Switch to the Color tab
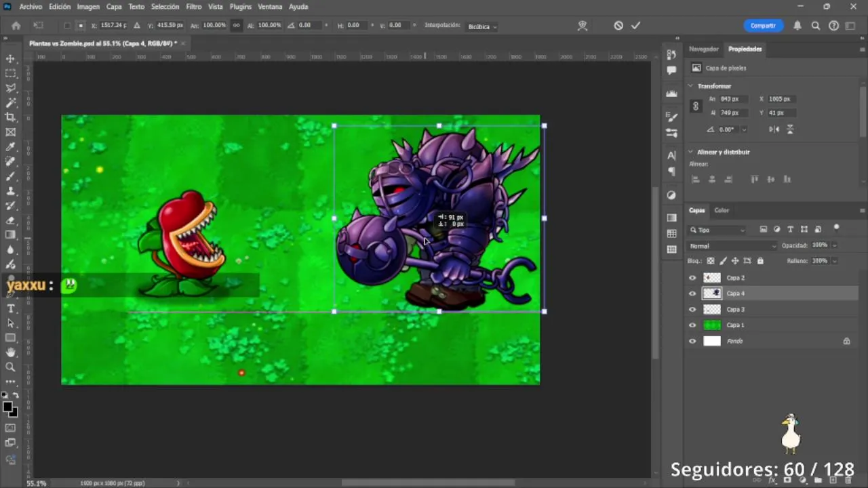Image resolution: width=868 pixels, height=488 pixels. tap(722, 210)
